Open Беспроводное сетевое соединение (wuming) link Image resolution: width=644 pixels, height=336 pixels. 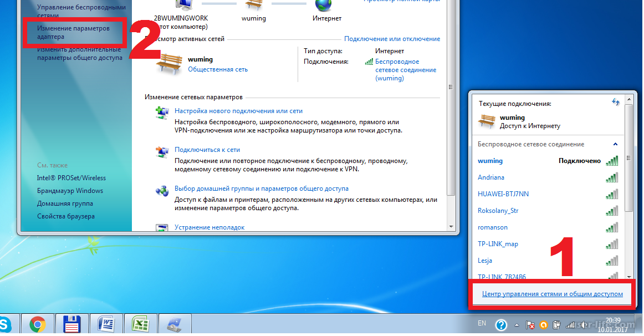406,70
